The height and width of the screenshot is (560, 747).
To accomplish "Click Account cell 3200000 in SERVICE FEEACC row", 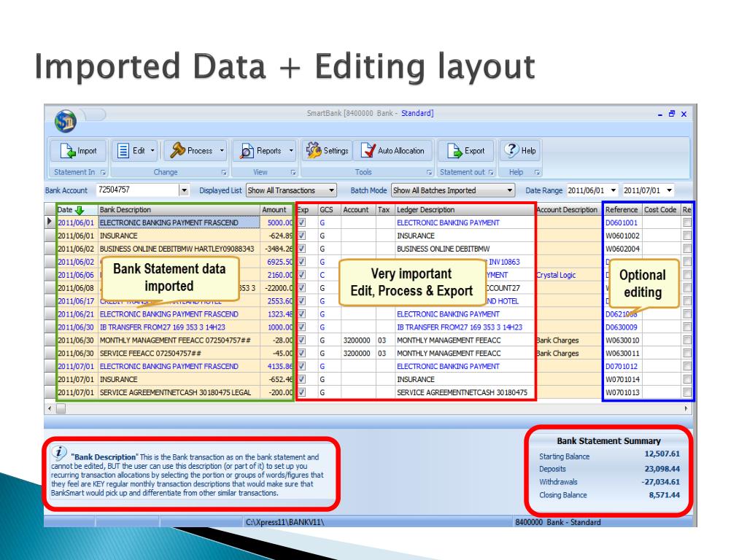I will tap(357, 354).
